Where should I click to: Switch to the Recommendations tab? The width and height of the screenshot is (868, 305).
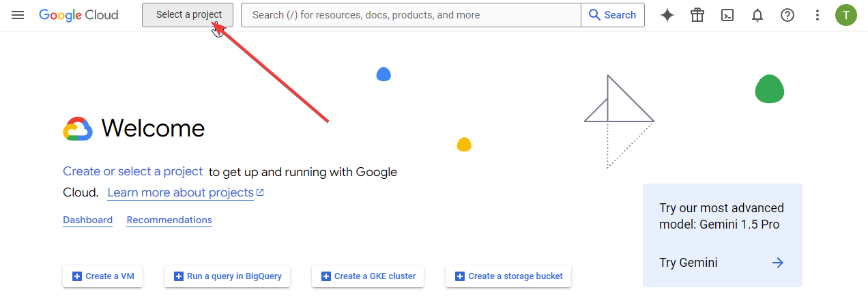coord(169,220)
